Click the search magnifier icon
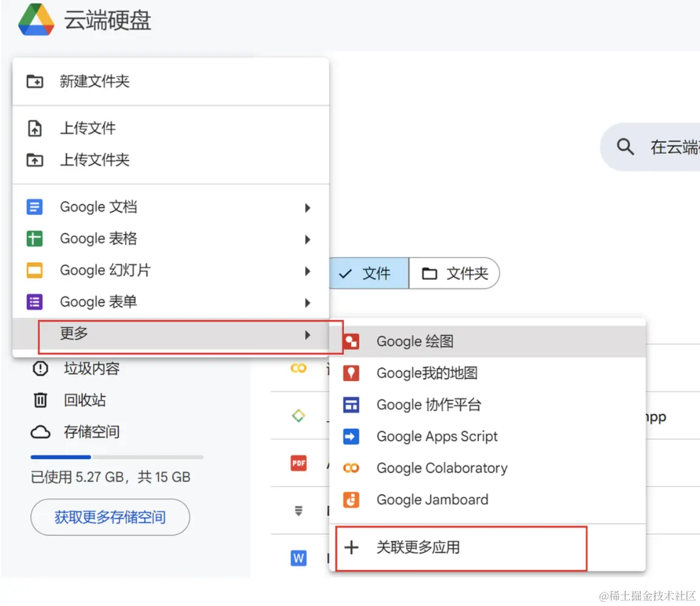Screen dimensions: 700x606 tap(625, 146)
